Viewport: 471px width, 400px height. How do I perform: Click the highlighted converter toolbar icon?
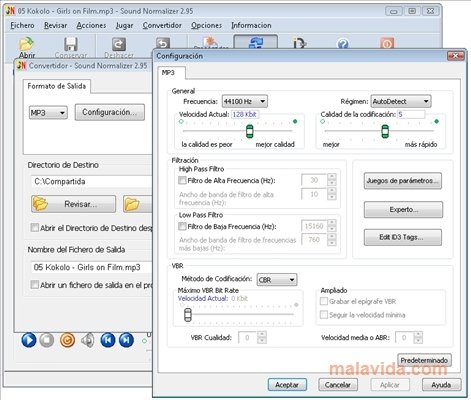pos(255,42)
